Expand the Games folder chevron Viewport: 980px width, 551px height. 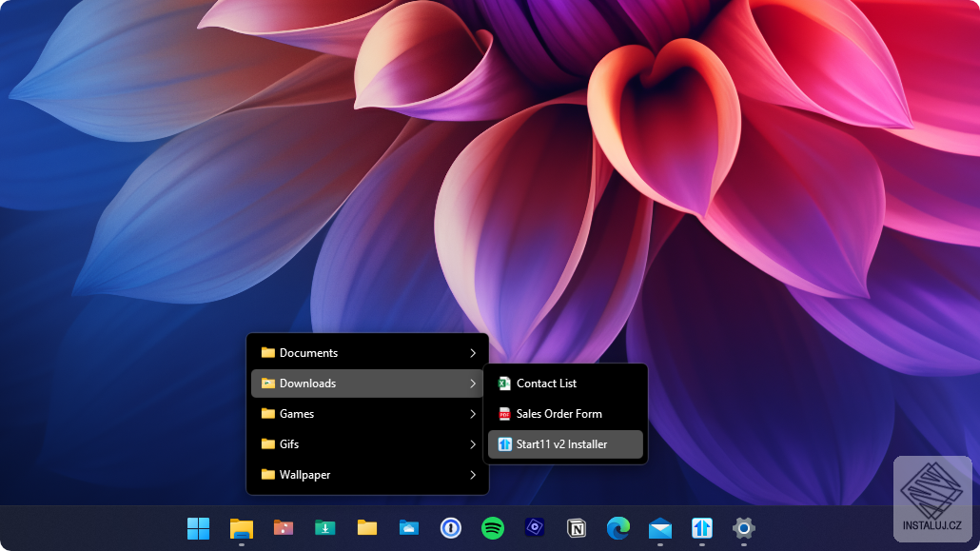(473, 414)
